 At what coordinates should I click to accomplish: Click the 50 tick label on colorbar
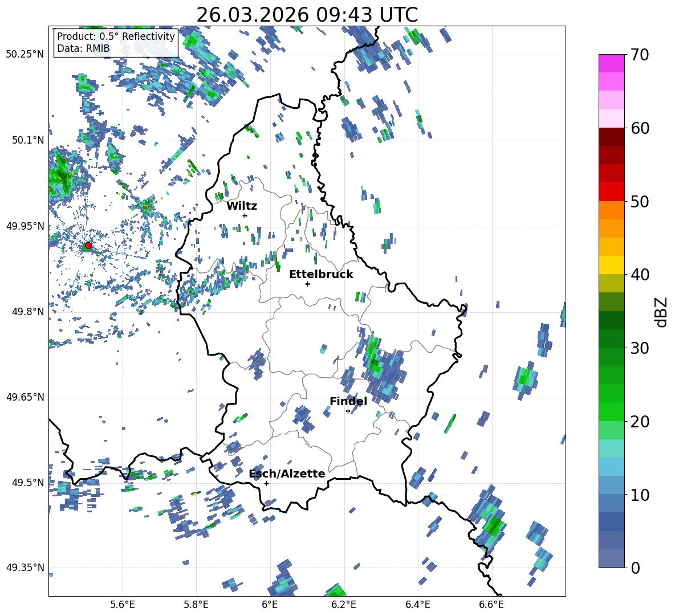(x=639, y=202)
